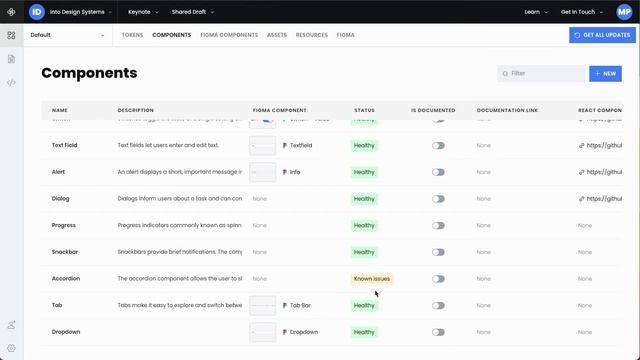Open the ID workspace avatar
Screen dimensions: 640x360
click(x=37, y=12)
